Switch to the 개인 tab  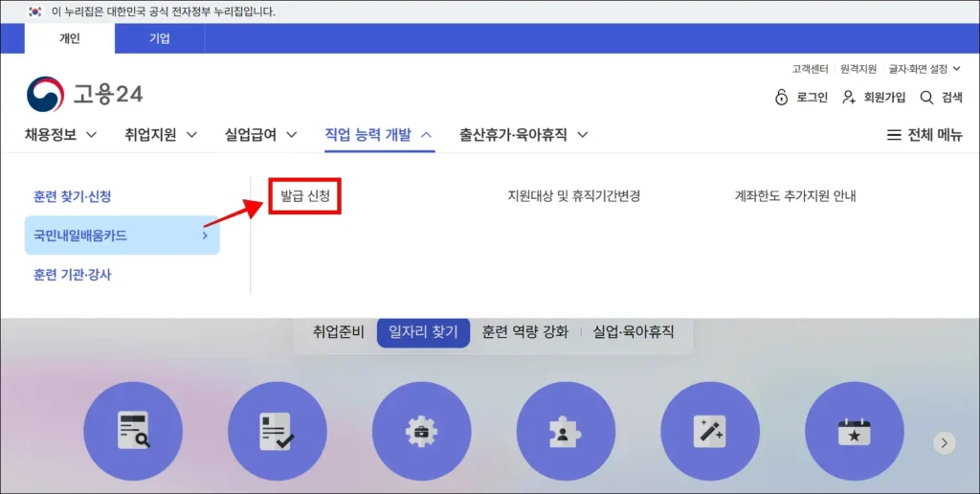click(69, 38)
